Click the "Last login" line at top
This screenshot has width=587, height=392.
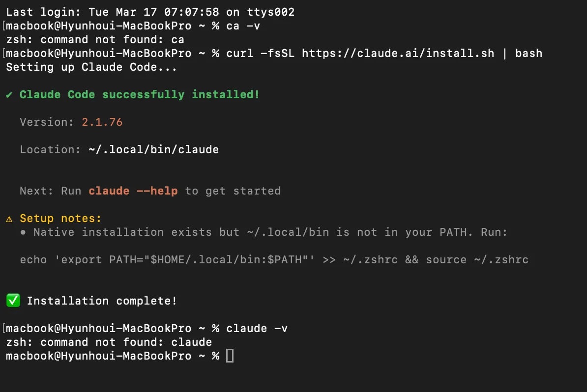[x=150, y=12]
